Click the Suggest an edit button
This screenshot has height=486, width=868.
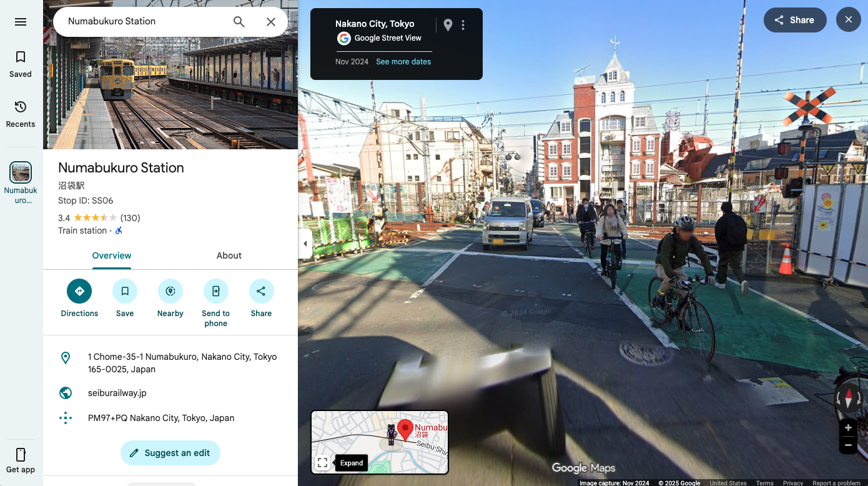(x=170, y=453)
